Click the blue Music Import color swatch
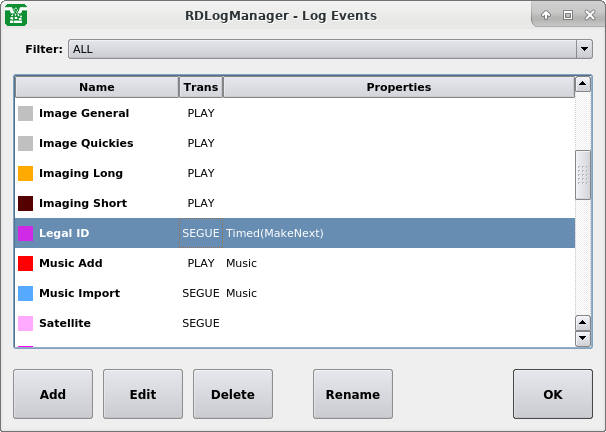Image resolution: width=606 pixels, height=432 pixels. (x=26, y=294)
